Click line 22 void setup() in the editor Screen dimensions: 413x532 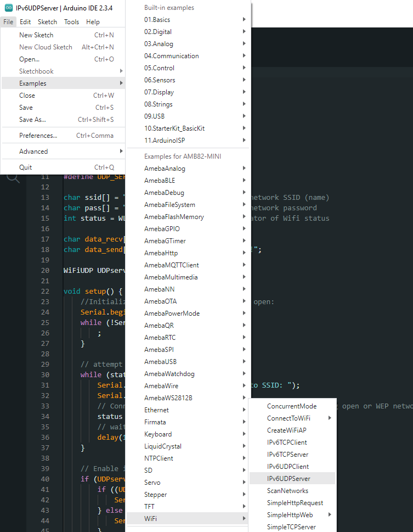pyautogui.click(x=93, y=292)
